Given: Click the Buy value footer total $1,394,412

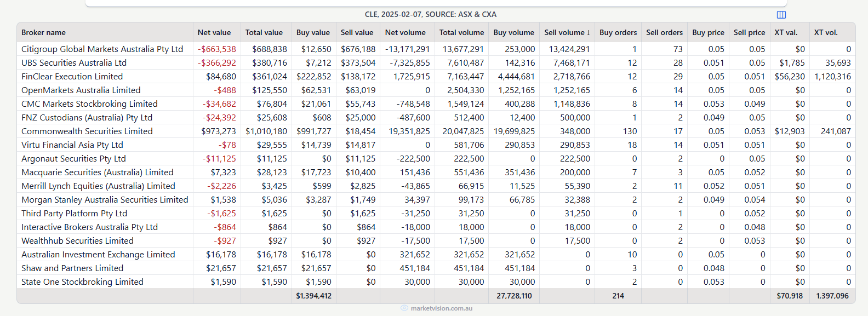Looking at the screenshot, I should (x=314, y=296).
